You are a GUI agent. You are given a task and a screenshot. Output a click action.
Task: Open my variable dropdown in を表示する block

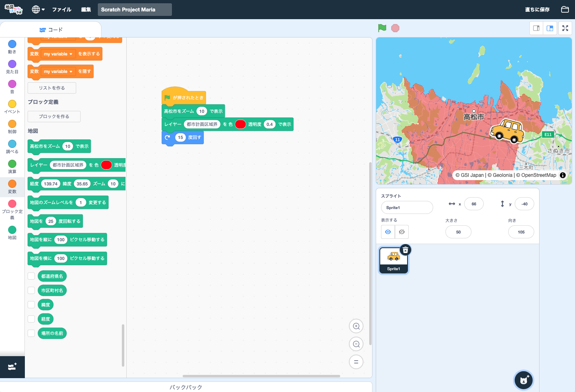[x=58, y=54]
